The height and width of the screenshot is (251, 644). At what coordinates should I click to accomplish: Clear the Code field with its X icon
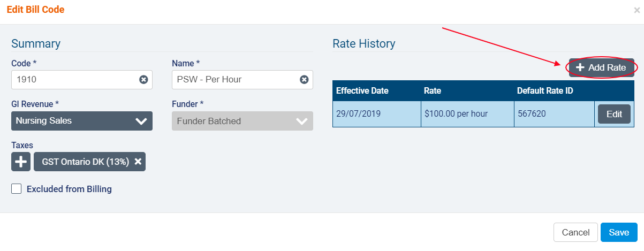[x=143, y=80]
